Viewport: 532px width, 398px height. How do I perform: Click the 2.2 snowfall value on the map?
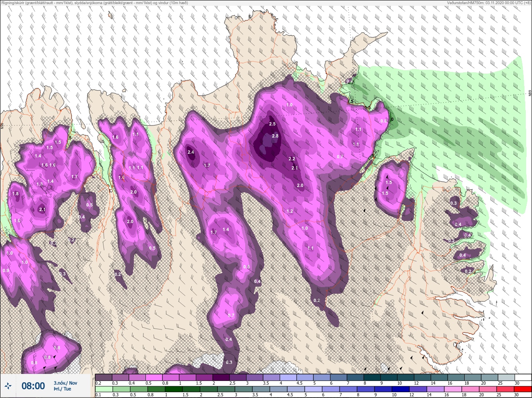point(291,159)
